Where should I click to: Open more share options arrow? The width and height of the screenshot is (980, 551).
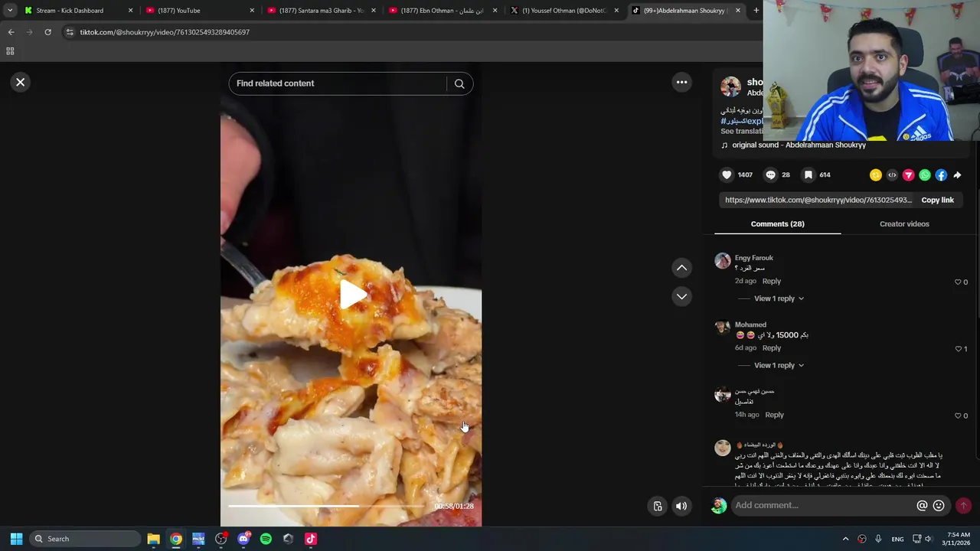(x=957, y=175)
